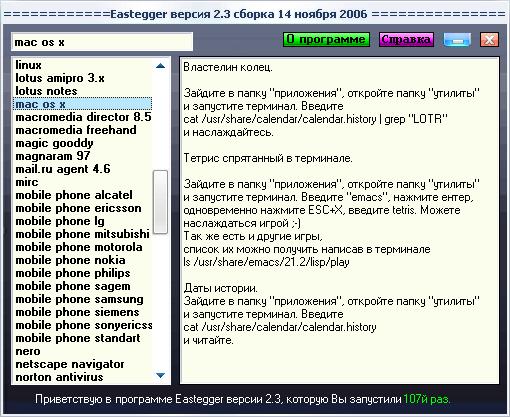Click the search field containing 'mac os x'
The width and height of the screenshot is (510, 417).
click(102, 42)
